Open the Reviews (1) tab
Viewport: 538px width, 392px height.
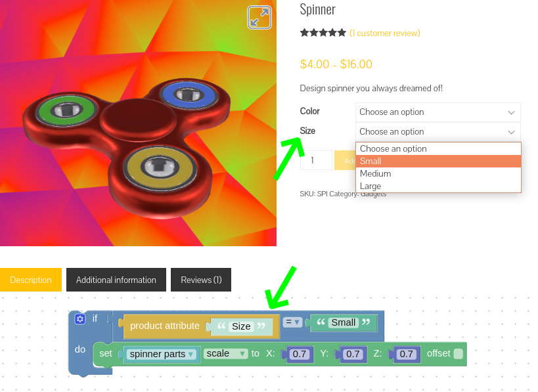pyautogui.click(x=201, y=280)
